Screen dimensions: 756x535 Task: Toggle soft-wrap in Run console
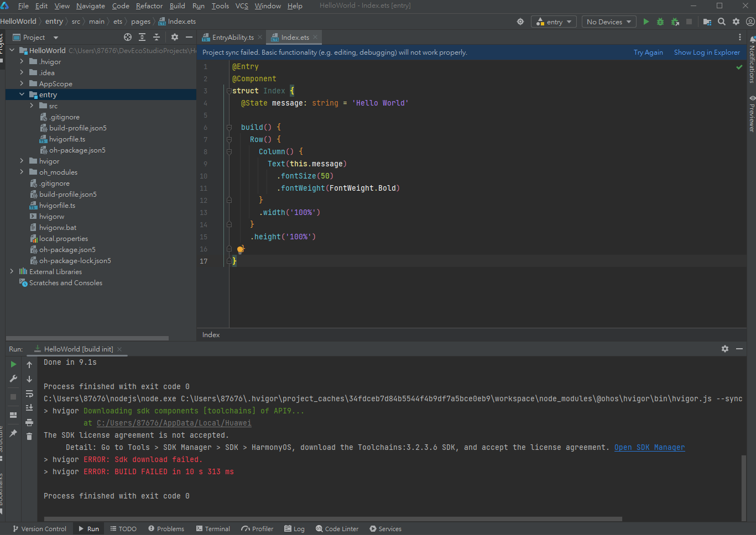[x=29, y=394]
